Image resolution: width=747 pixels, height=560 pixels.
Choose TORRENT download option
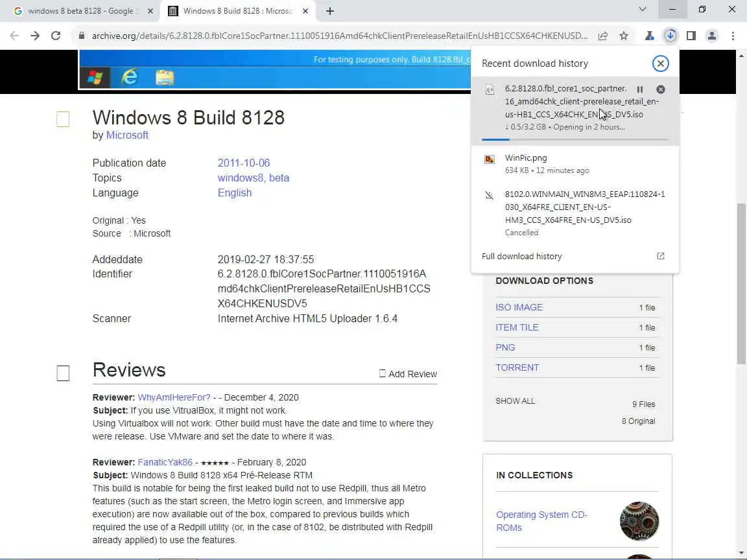pyautogui.click(x=517, y=367)
